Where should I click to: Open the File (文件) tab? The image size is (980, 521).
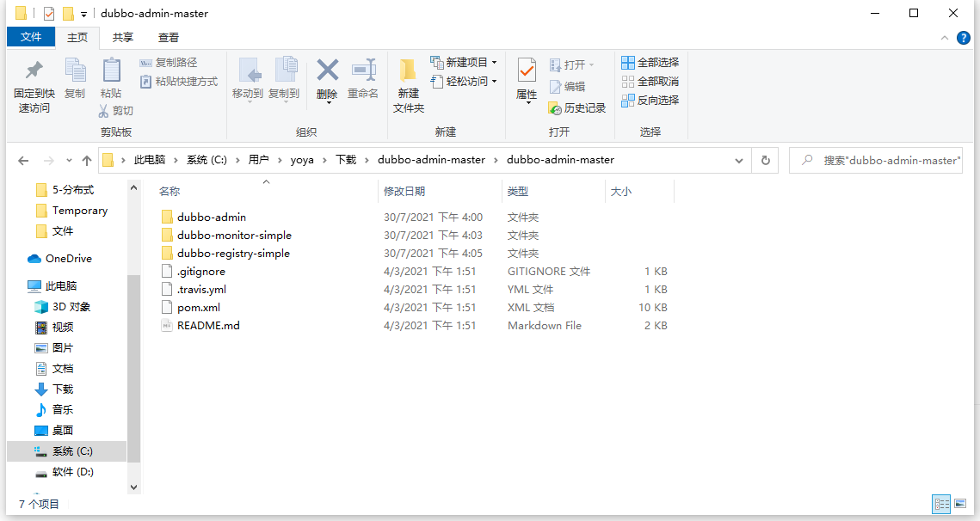click(x=31, y=37)
